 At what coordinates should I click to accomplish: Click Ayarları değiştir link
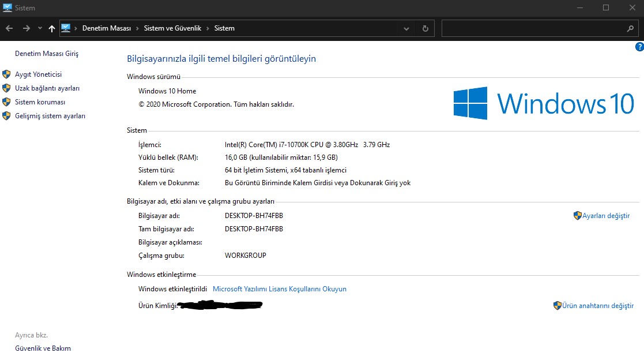point(606,216)
